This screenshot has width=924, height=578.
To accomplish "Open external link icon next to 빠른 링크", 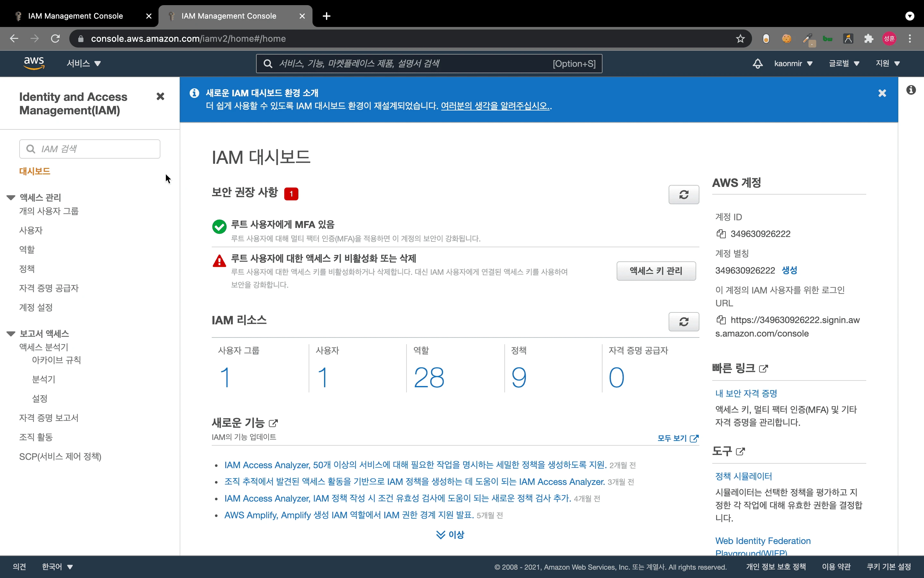I will pyautogui.click(x=763, y=369).
